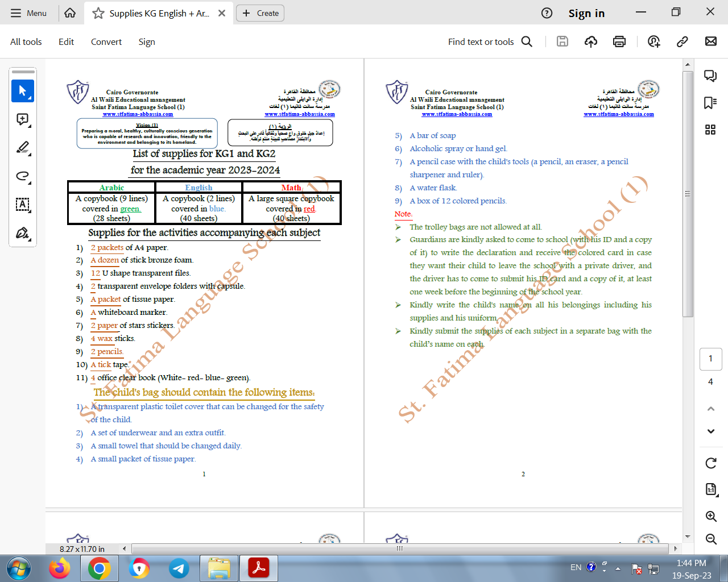Image resolution: width=728 pixels, height=582 pixels.
Task: Click the current page number box
Action: pyautogui.click(x=710, y=359)
